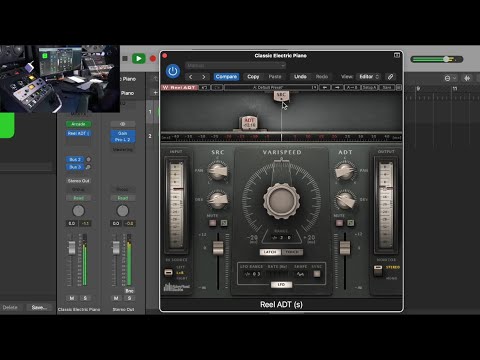The height and width of the screenshot is (360, 480).
Task: Click the SRC level fader handle
Action: pos(218,248)
